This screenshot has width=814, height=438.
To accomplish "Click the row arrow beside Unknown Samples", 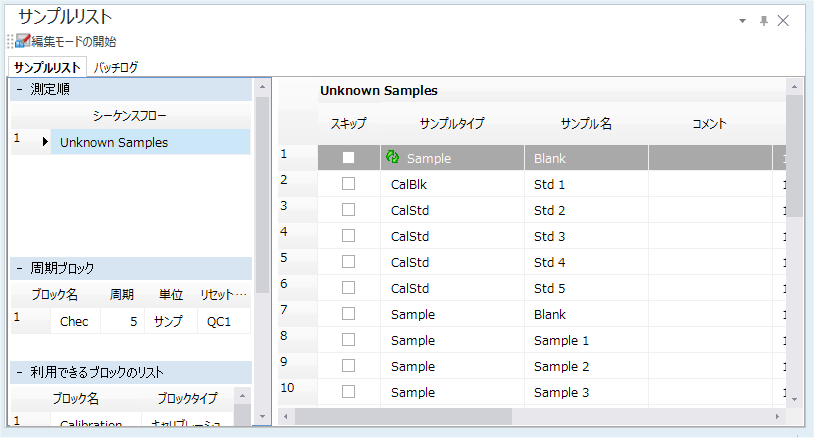I will [x=45, y=142].
